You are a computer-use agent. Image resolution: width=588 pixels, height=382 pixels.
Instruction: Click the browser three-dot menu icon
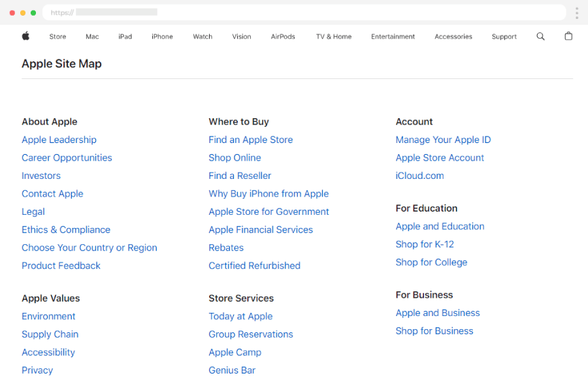click(576, 13)
